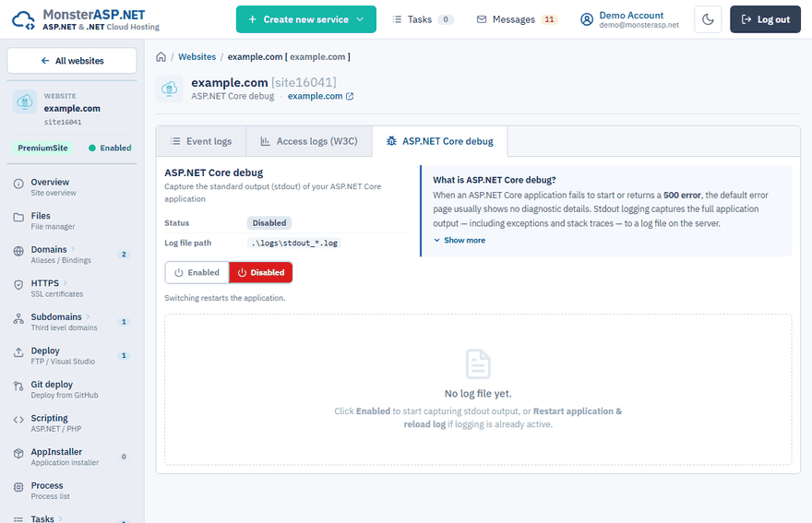Expand Subdomains submenu chevron
Viewport: 812px width, 523px height.
click(88, 316)
